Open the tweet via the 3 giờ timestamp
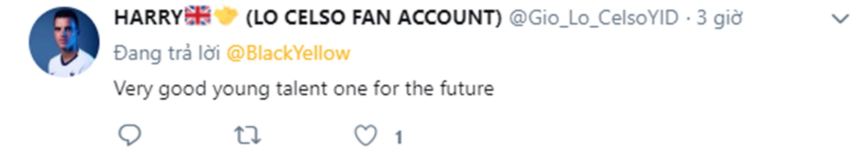The height and width of the screenshot is (162, 868). 719,18
